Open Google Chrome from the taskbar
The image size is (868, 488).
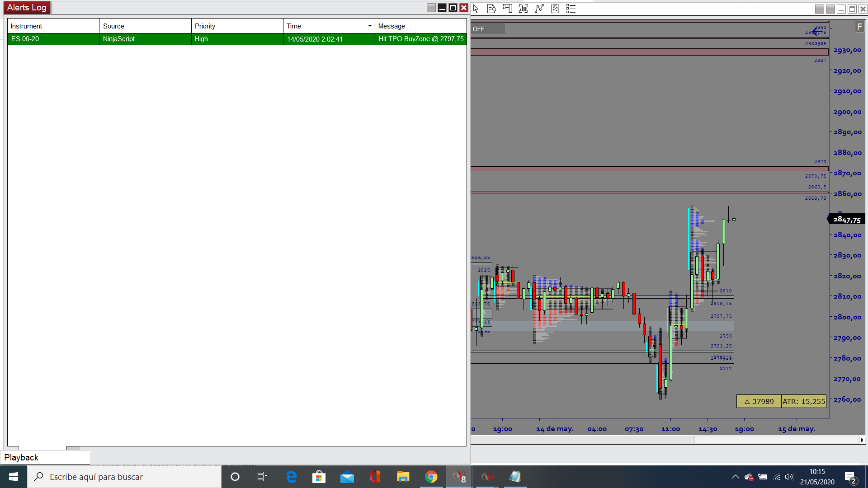(x=431, y=477)
